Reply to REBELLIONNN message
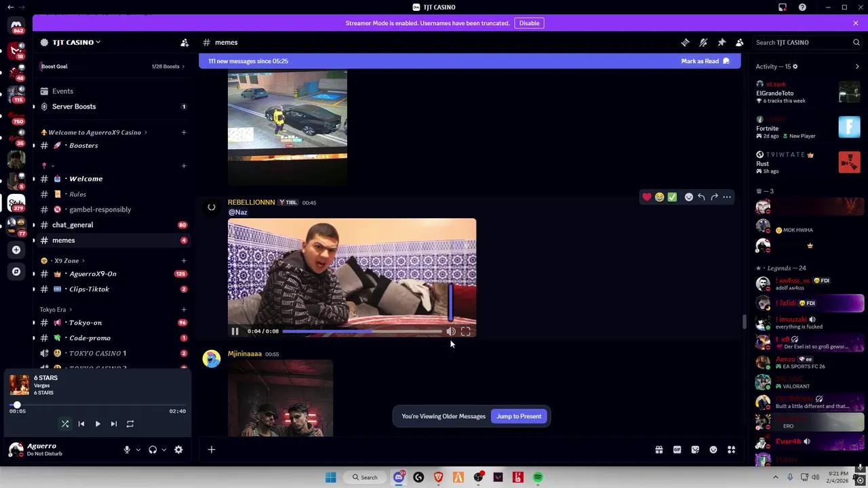 pyautogui.click(x=701, y=197)
